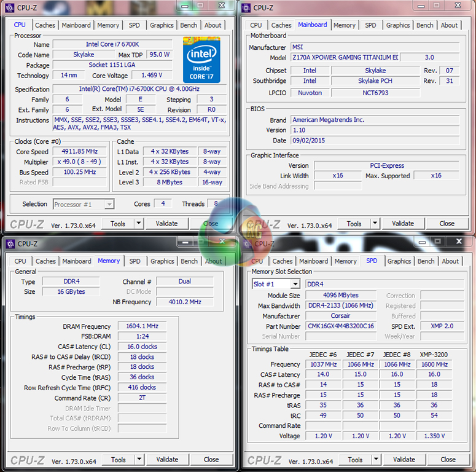This screenshot has width=476, height=472.
Task: Click Validate button in Mainboard window
Action: click(403, 224)
